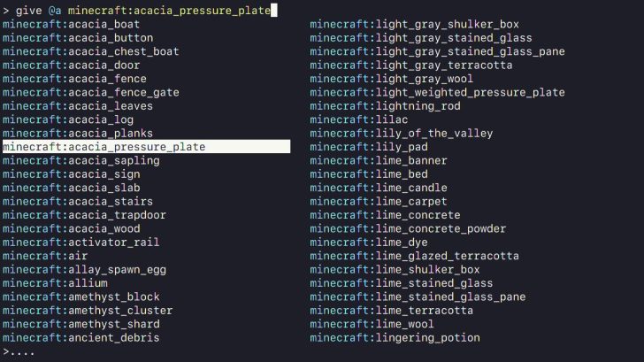Click the more-completions prompt at bottom
The height and width of the screenshot is (362, 644).
pyautogui.click(x=19, y=352)
